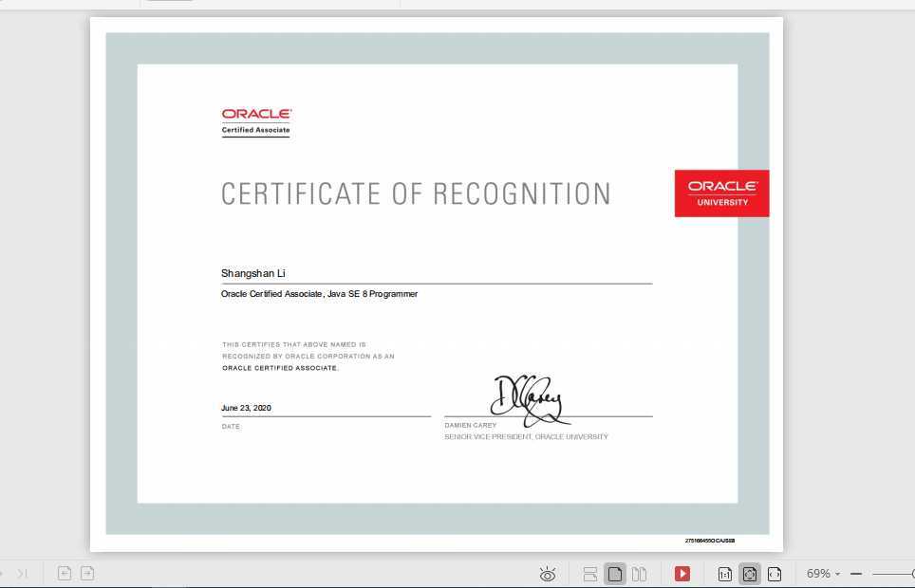The width and height of the screenshot is (915, 588).
Task: Click the zoom slider track
Action: click(x=893, y=574)
